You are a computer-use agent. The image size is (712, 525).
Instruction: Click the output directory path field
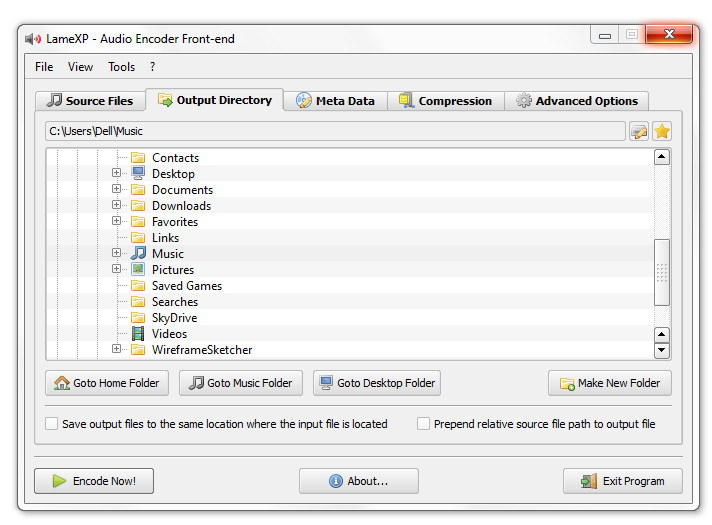[x=335, y=131]
